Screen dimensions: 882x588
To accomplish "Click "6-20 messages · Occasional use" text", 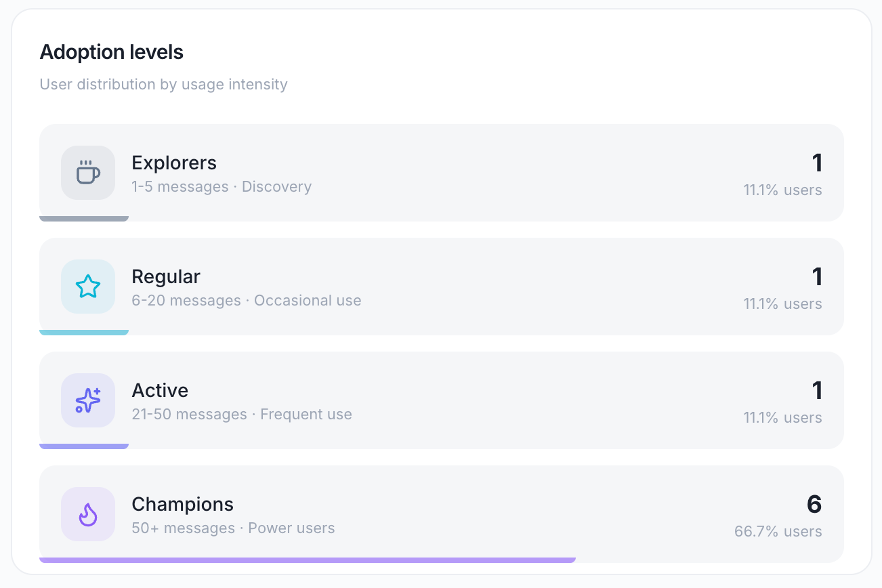I will [x=247, y=300].
